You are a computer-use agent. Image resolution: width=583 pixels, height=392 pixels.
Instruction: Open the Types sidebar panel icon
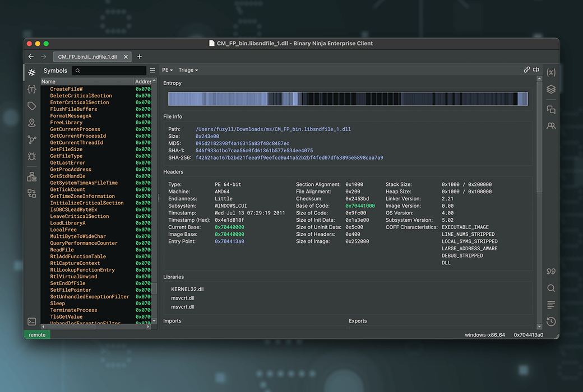click(32, 89)
